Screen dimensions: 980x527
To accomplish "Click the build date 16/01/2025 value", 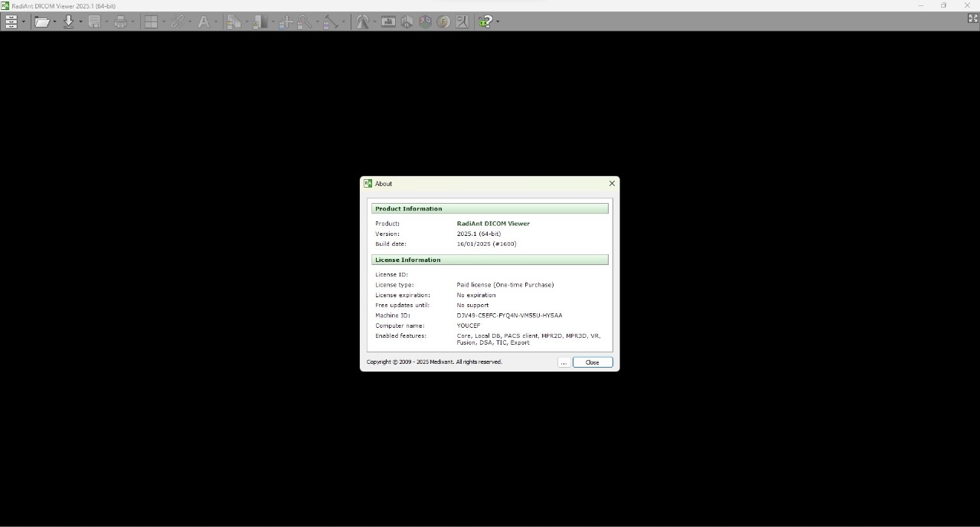I will (x=486, y=244).
